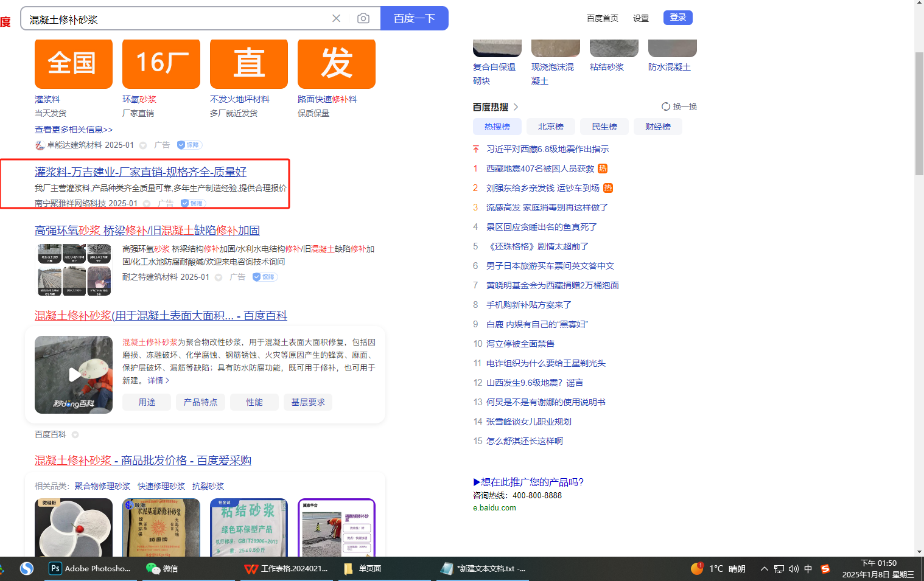
Task: Click the 防水混凝土 related item
Action: [x=670, y=67]
